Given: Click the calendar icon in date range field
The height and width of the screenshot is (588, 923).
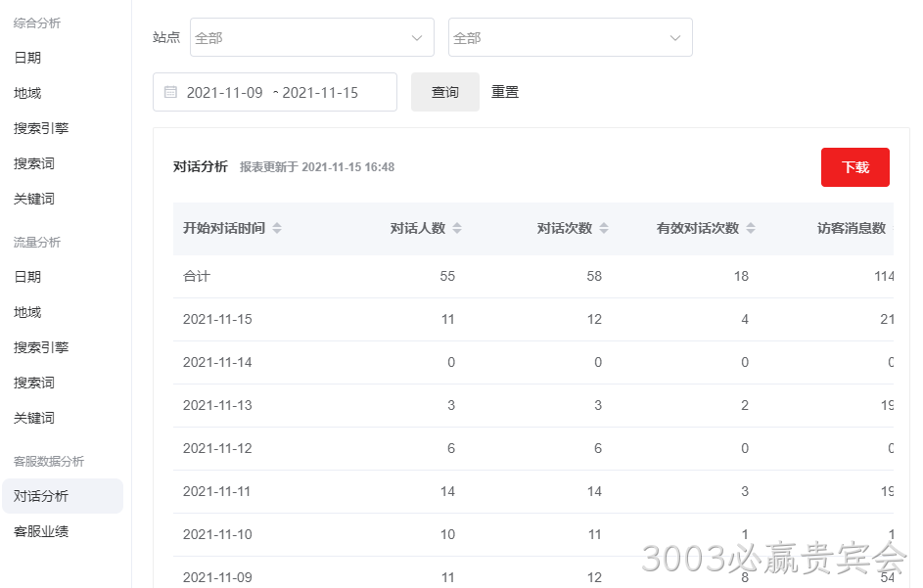Looking at the screenshot, I should tap(170, 92).
